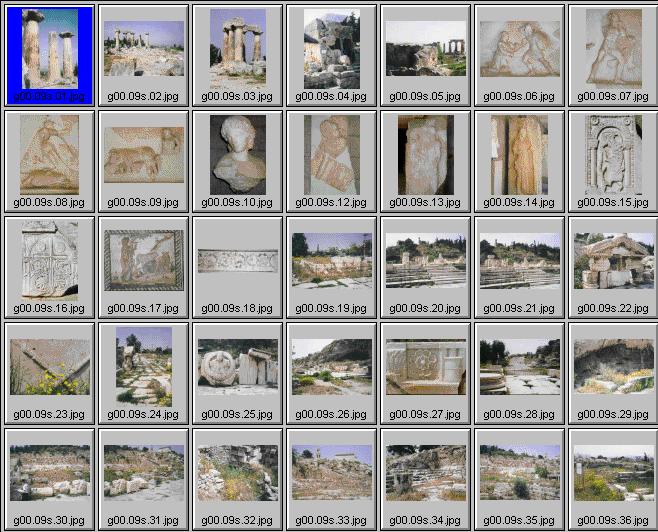The height and width of the screenshot is (532, 658).
Task: Click the g00.09s.05.jpg thumbnail
Action: (424, 50)
